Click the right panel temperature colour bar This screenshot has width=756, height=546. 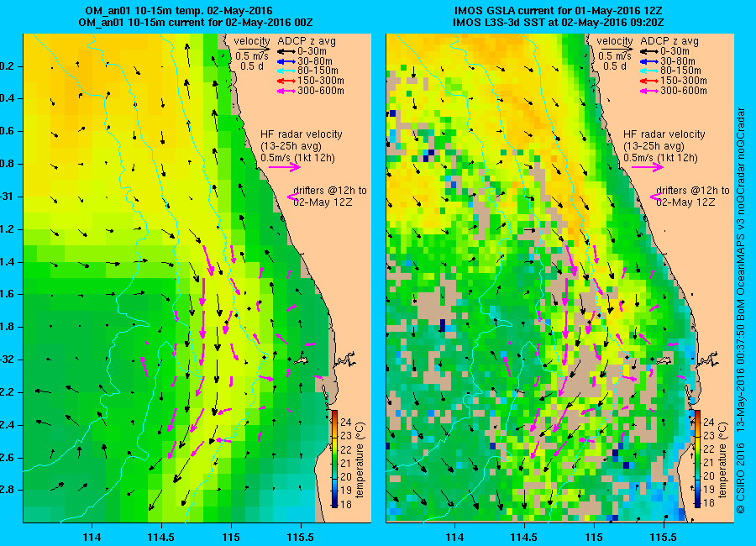(698, 459)
